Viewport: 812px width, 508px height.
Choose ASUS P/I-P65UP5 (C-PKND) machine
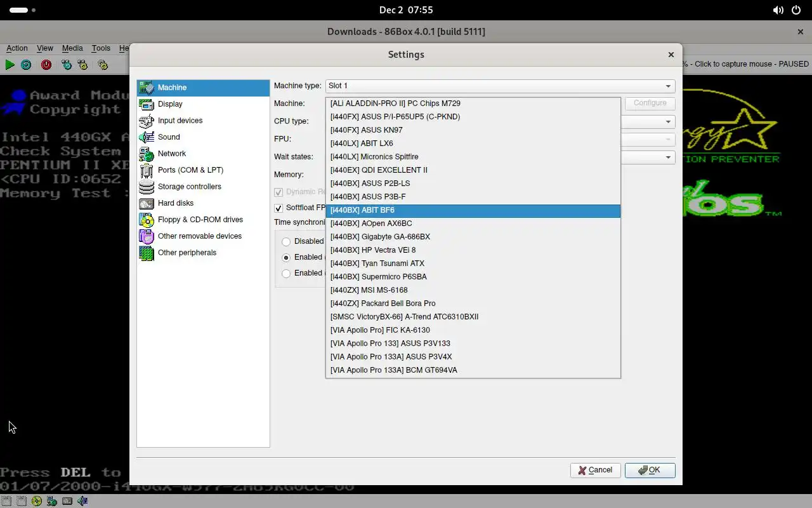tap(473, 117)
